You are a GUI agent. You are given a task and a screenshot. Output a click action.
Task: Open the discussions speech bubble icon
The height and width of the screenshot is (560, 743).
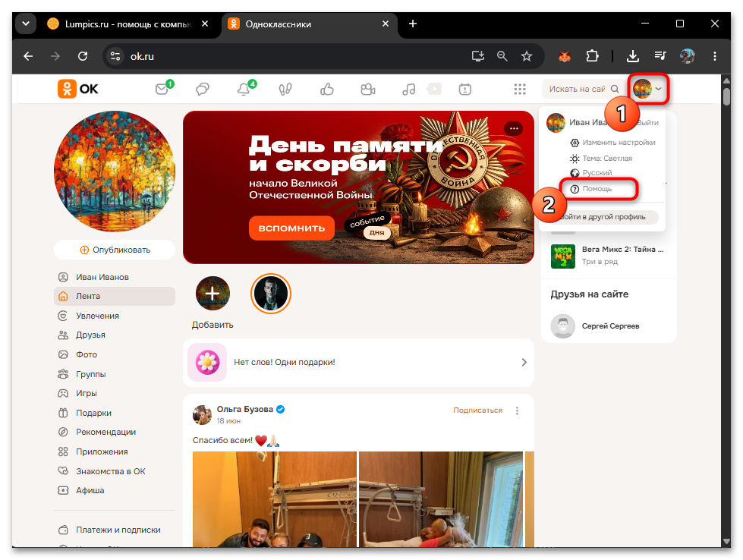pos(203,89)
